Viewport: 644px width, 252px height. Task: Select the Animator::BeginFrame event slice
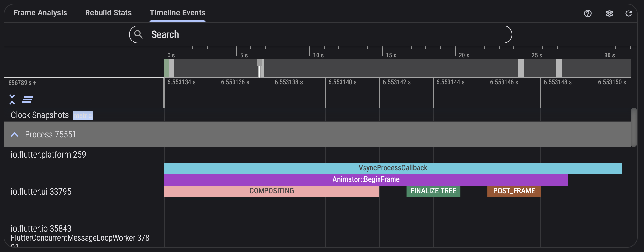[x=366, y=180]
